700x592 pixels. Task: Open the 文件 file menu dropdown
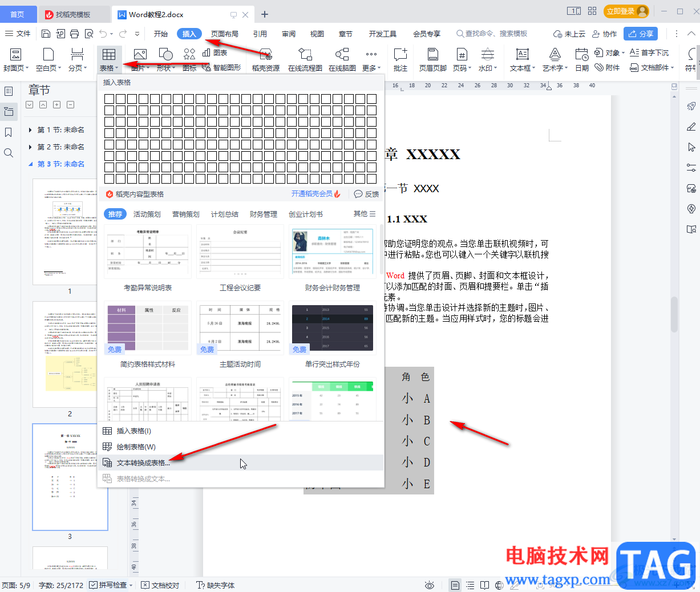(x=18, y=34)
